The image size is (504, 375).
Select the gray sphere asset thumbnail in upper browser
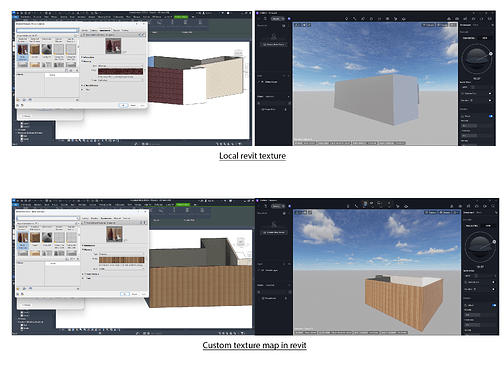(47, 50)
